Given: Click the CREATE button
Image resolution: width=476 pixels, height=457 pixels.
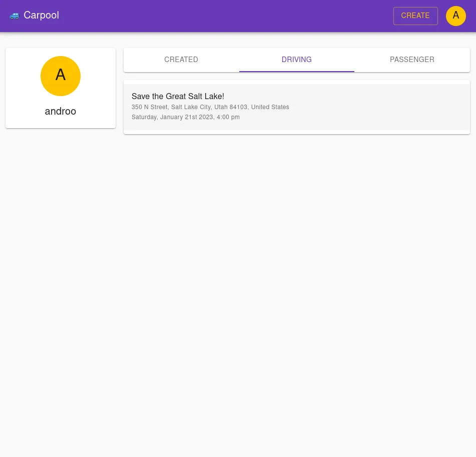Looking at the screenshot, I should tap(415, 16).
